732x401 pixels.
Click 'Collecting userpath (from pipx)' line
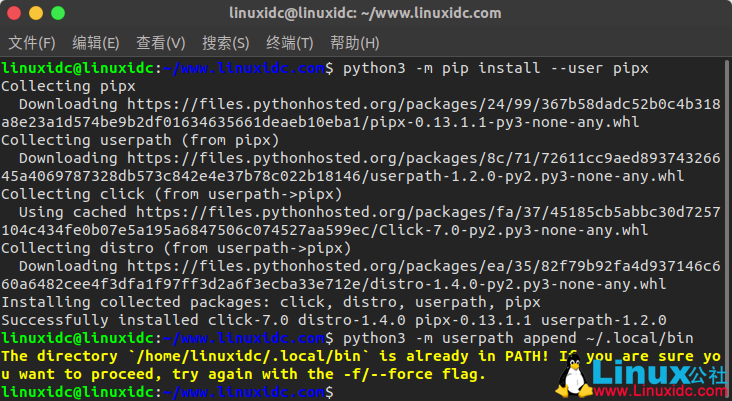140,140
